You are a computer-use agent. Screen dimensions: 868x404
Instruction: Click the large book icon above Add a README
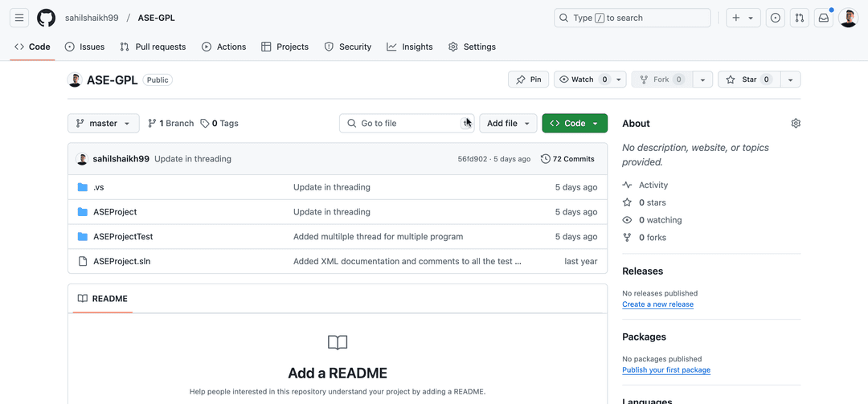point(338,343)
